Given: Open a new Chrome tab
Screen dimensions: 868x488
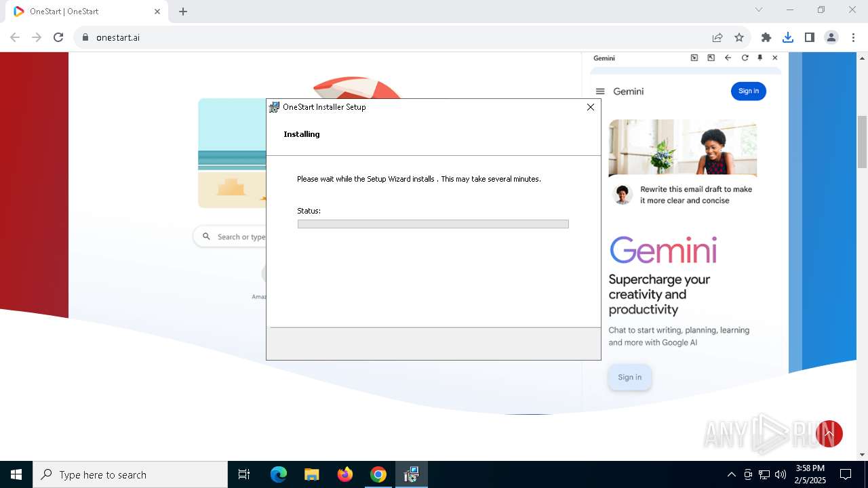Looking at the screenshot, I should coord(183,12).
